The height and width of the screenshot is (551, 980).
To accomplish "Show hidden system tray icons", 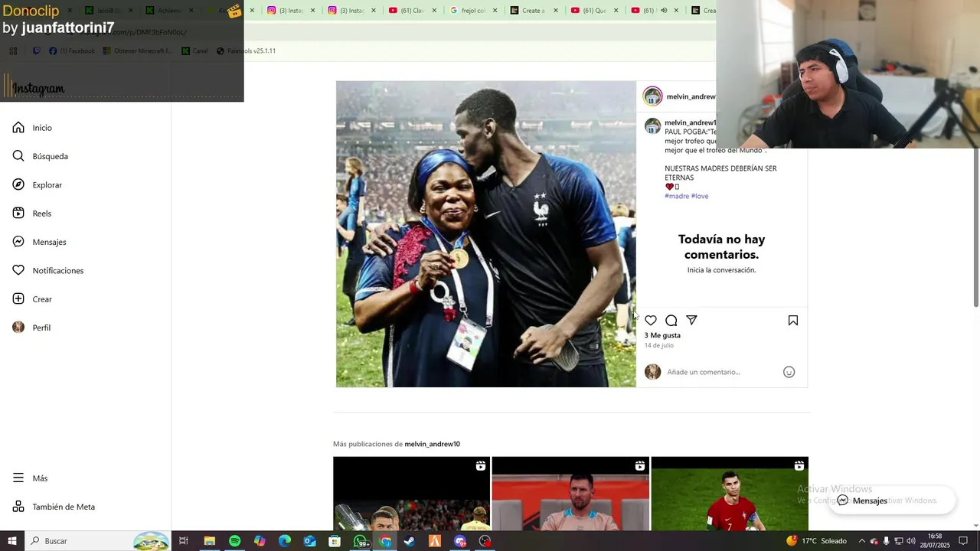I will [x=861, y=541].
